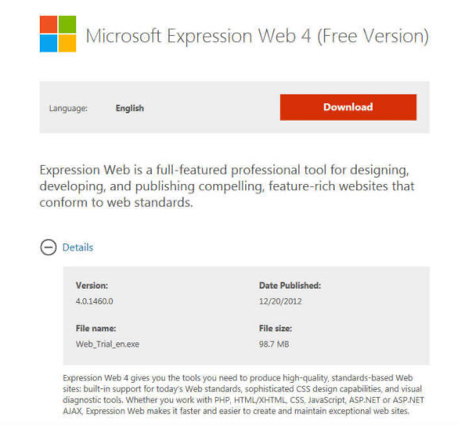
Task: Click the Microsoft Expression Web 4 title
Action: (257, 36)
